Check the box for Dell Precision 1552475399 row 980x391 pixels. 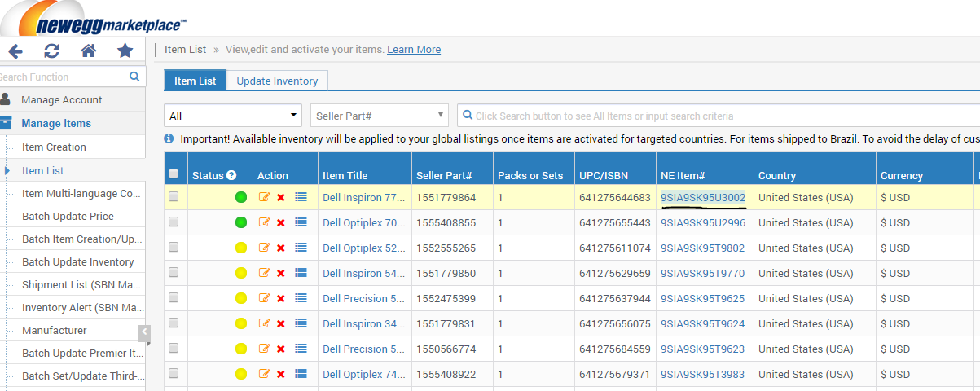(173, 297)
